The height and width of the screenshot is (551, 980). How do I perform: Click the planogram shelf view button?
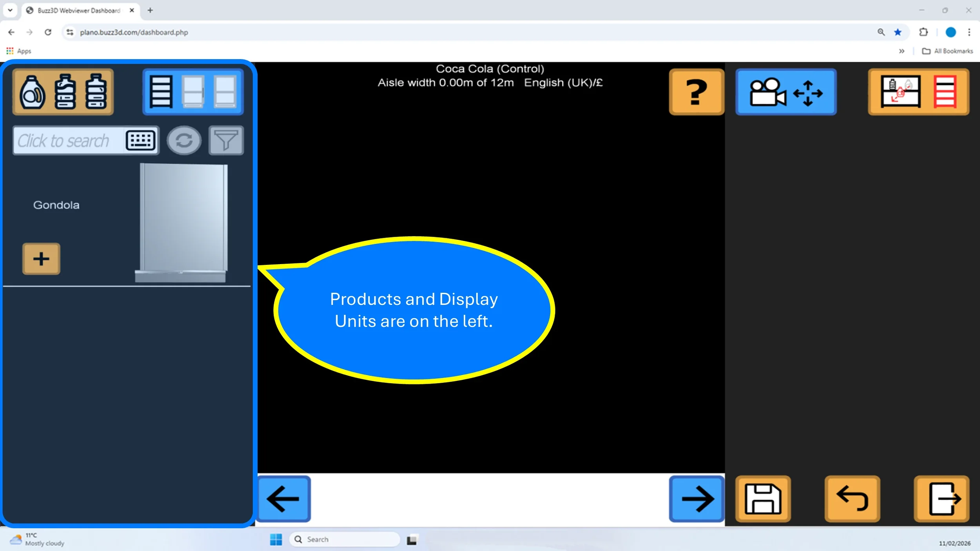pos(918,92)
